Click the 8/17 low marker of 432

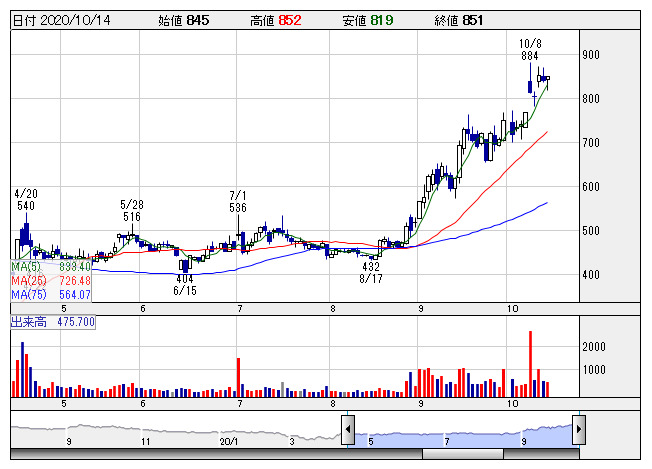coord(371,273)
